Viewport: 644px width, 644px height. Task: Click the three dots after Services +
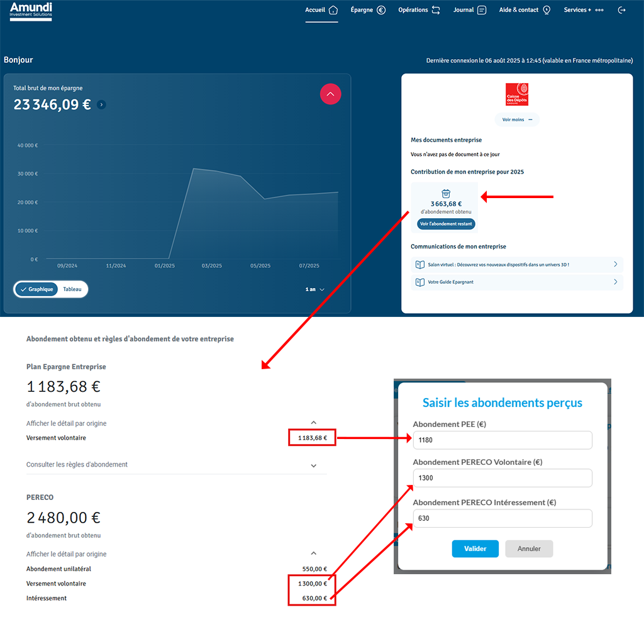[599, 10]
